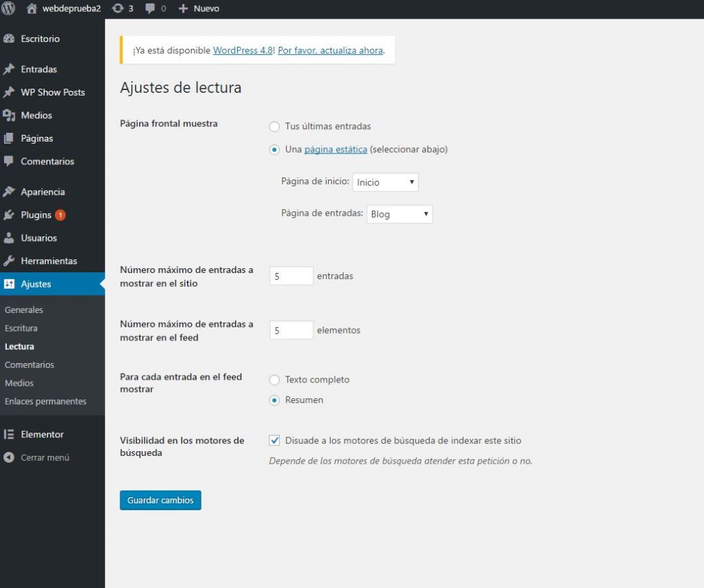Click the Por favor, actualiza ahora link
Image resolution: width=704 pixels, height=588 pixels.
[331, 50]
